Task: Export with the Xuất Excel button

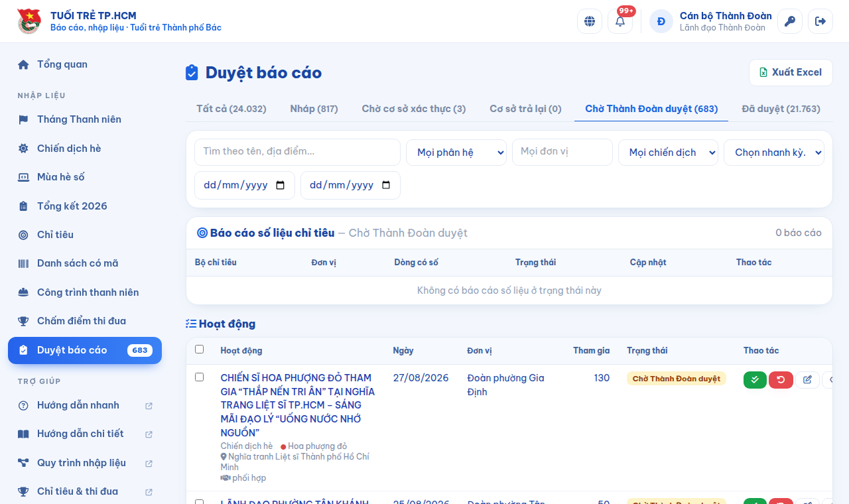Action: 791,72
